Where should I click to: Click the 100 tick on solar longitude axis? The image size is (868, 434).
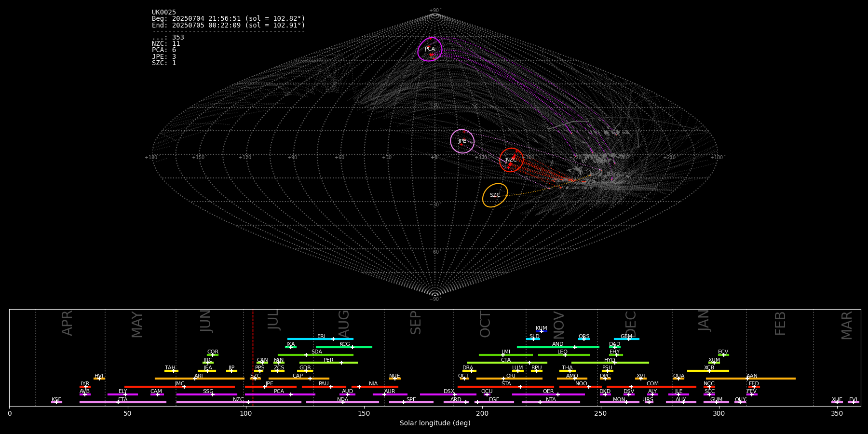click(x=246, y=413)
